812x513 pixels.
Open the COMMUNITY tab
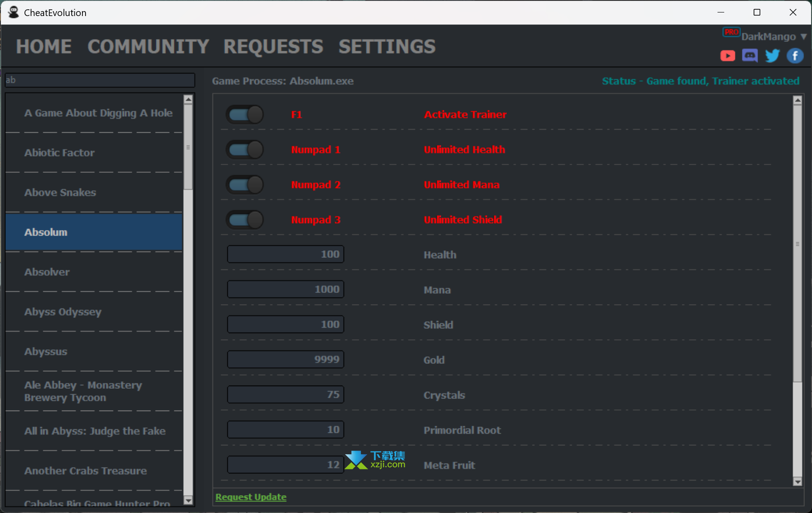pos(148,47)
